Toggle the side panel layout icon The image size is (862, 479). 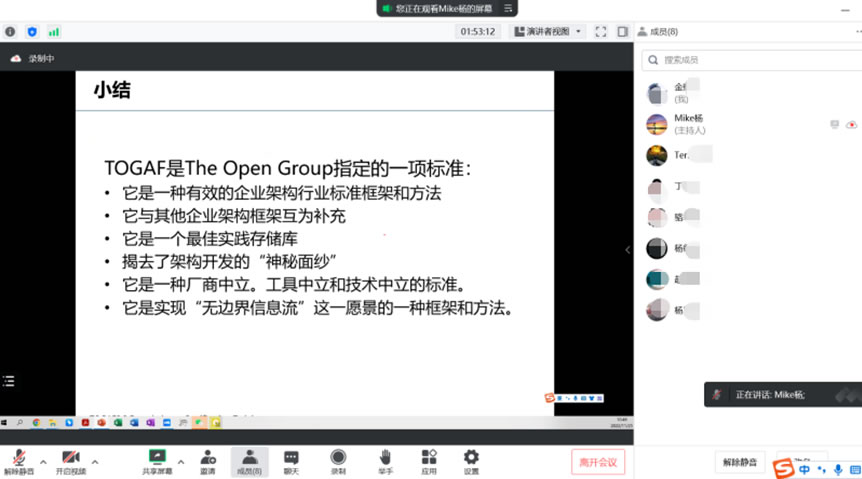click(622, 32)
